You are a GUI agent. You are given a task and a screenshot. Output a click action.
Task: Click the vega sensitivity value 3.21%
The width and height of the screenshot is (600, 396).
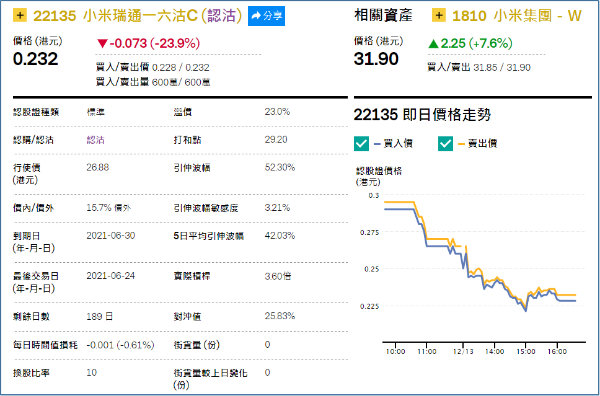[277, 208]
